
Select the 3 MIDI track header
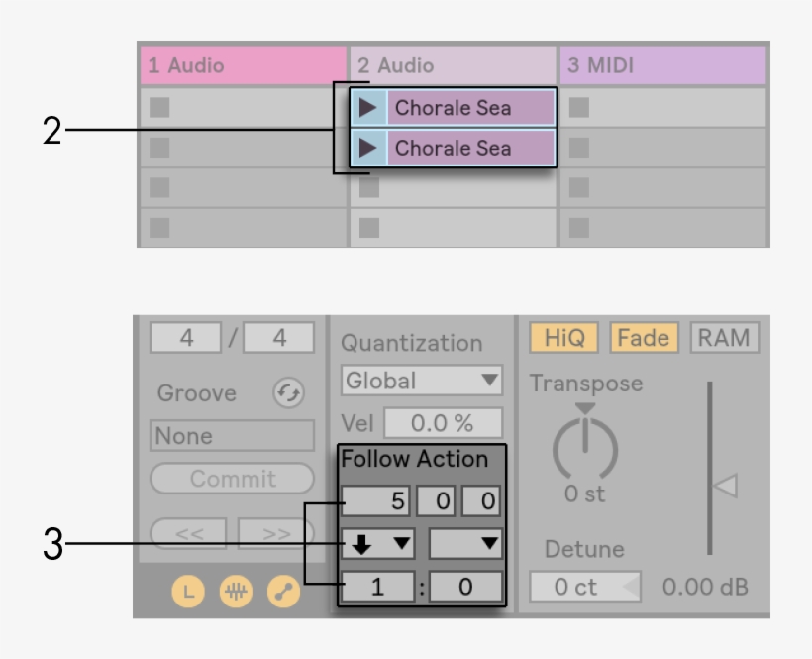pyautogui.click(x=662, y=66)
